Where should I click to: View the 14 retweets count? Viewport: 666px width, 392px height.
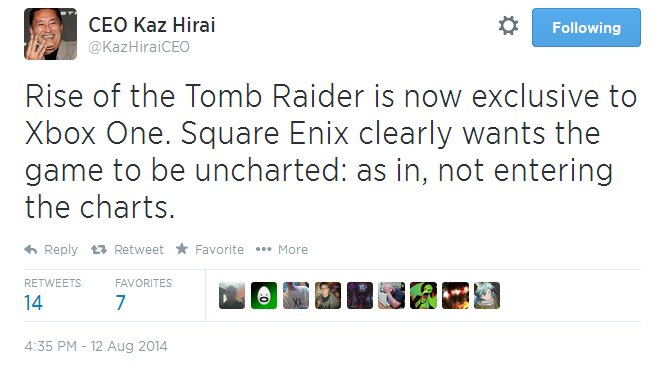click(x=33, y=303)
